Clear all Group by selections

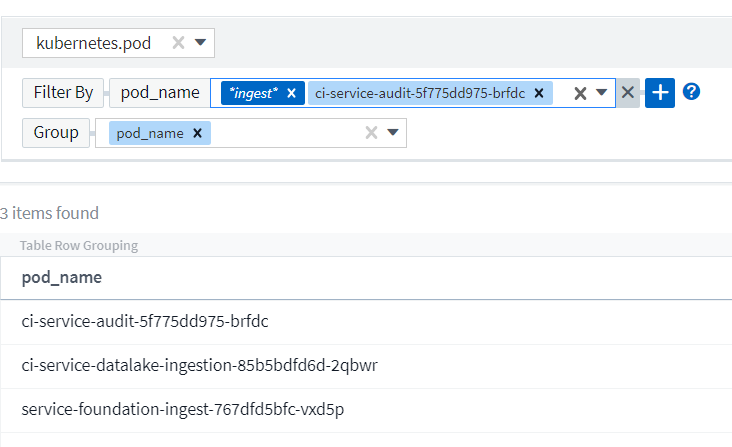[371, 133]
